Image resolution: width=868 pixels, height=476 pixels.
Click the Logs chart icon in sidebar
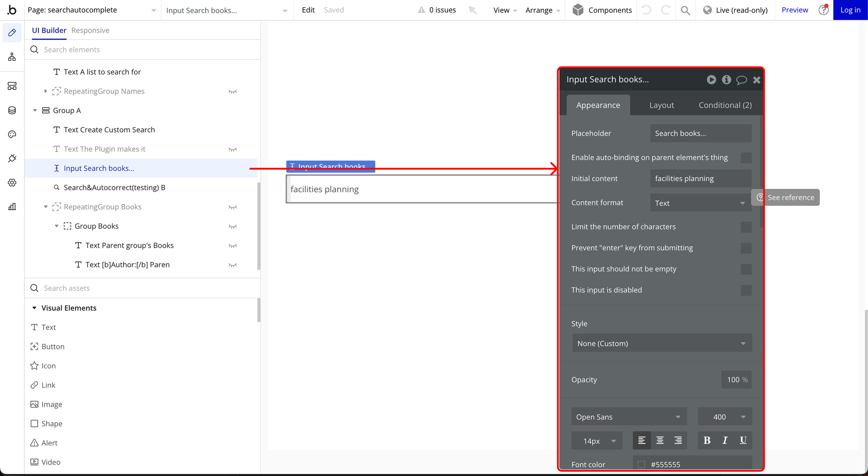(12, 207)
